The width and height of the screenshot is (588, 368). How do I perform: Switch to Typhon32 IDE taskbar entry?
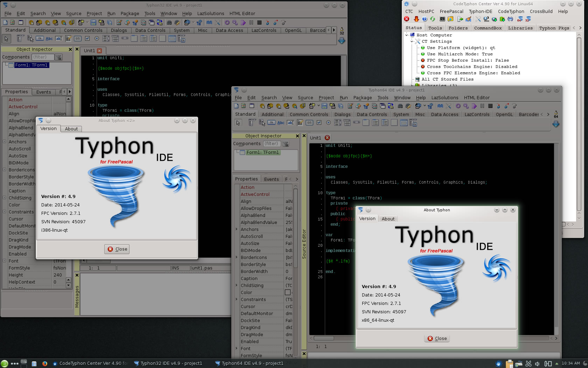click(x=168, y=363)
